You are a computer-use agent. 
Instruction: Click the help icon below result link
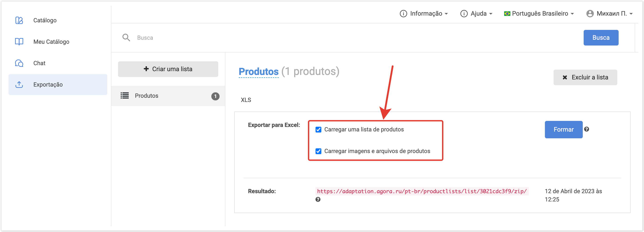coord(318,199)
